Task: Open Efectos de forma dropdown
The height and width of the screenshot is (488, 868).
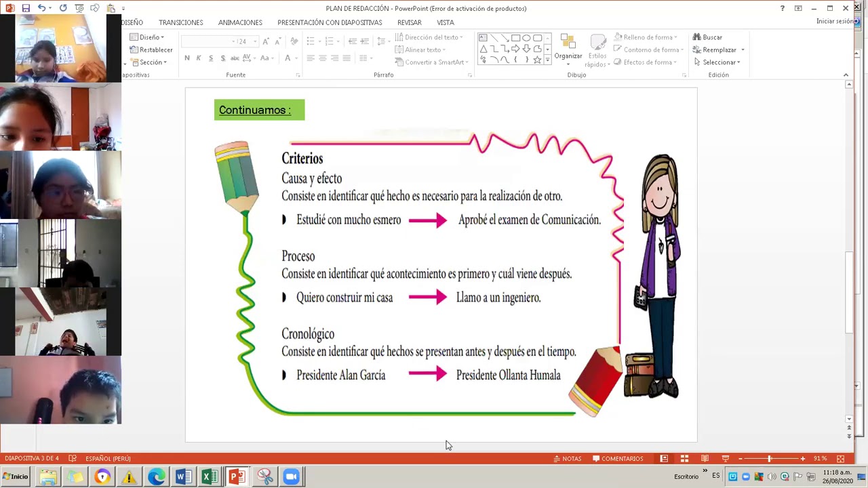Action: click(x=645, y=62)
